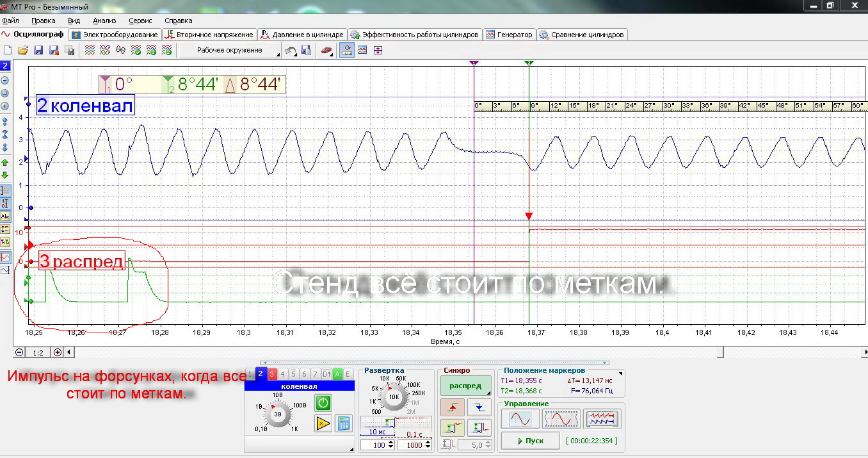This screenshot has width=868, height=458.
Task: Click the horizontal time scrollbar thumb
Action: coord(720,352)
